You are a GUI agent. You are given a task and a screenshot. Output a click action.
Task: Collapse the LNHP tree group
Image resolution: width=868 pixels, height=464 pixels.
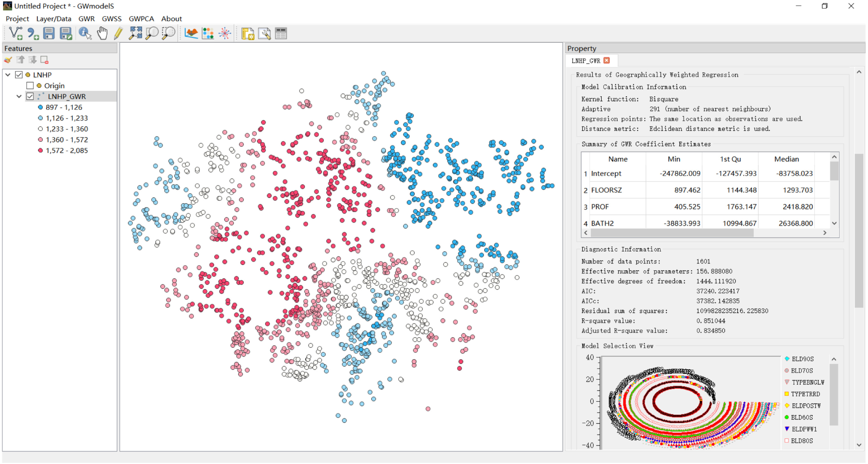tap(8, 75)
